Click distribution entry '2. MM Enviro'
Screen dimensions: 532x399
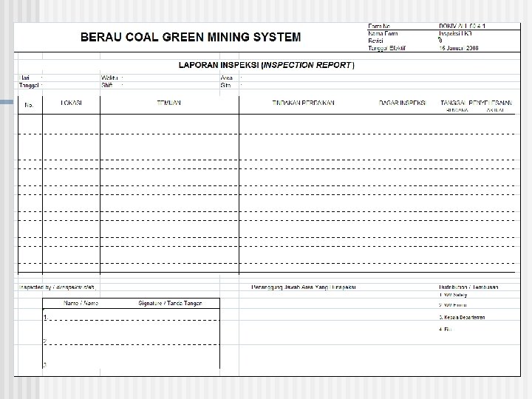453,305
